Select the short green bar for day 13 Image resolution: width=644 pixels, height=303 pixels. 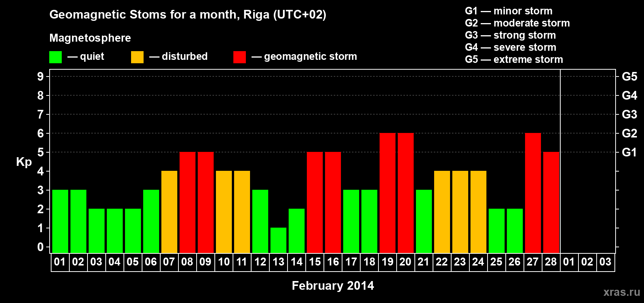278,240
